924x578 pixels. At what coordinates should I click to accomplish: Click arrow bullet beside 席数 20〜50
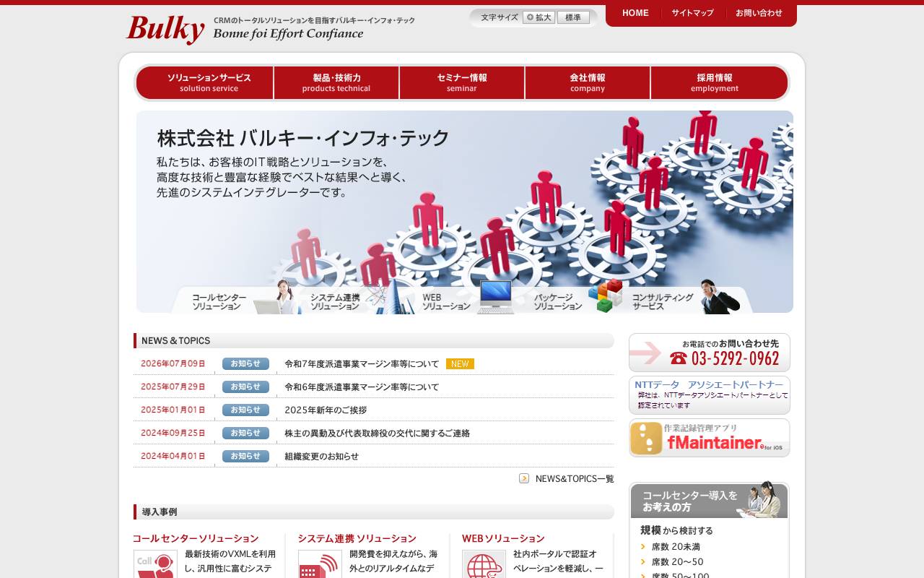(x=643, y=562)
